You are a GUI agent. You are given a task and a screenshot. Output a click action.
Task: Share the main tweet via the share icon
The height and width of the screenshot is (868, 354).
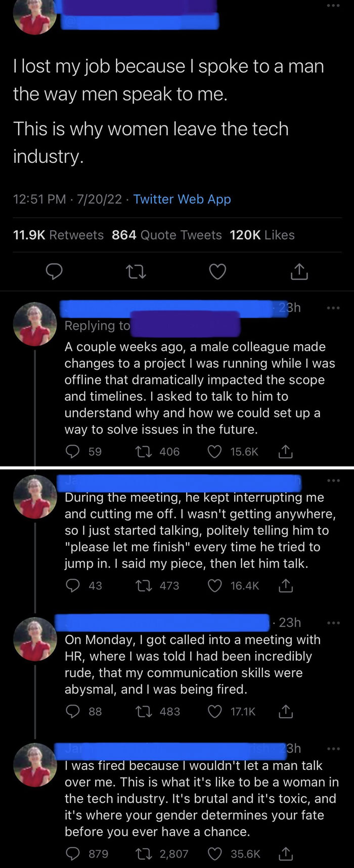[x=298, y=272]
